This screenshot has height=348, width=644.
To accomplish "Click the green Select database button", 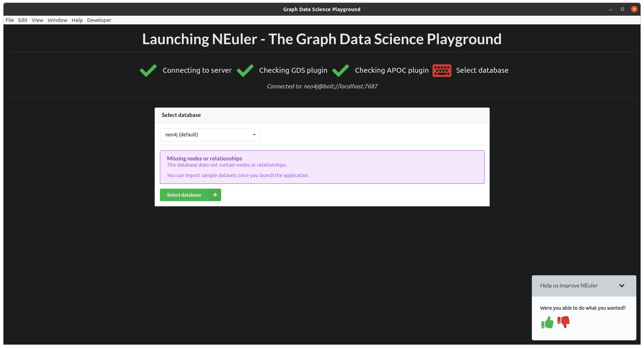I will pos(191,195).
